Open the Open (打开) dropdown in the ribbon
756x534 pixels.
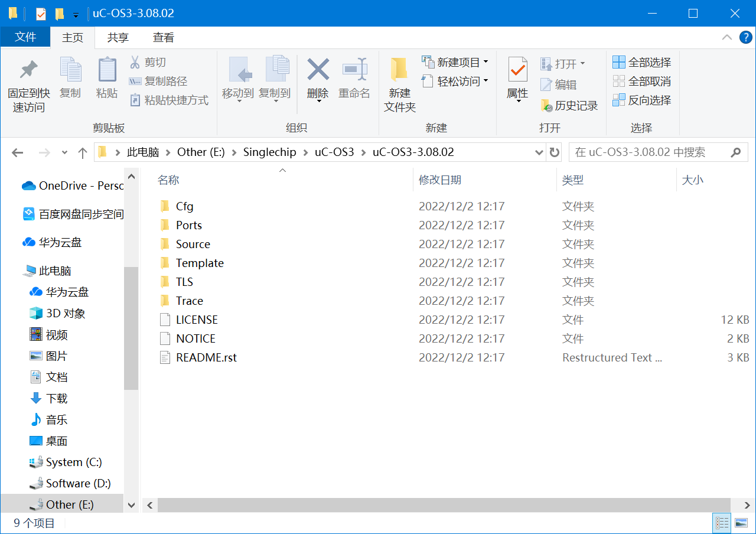click(x=582, y=63)
